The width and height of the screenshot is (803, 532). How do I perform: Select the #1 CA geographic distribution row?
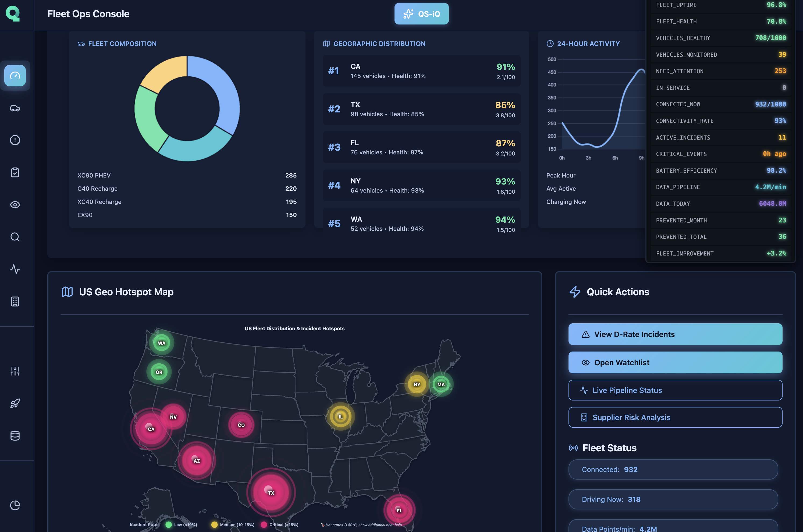pos(421,71)
